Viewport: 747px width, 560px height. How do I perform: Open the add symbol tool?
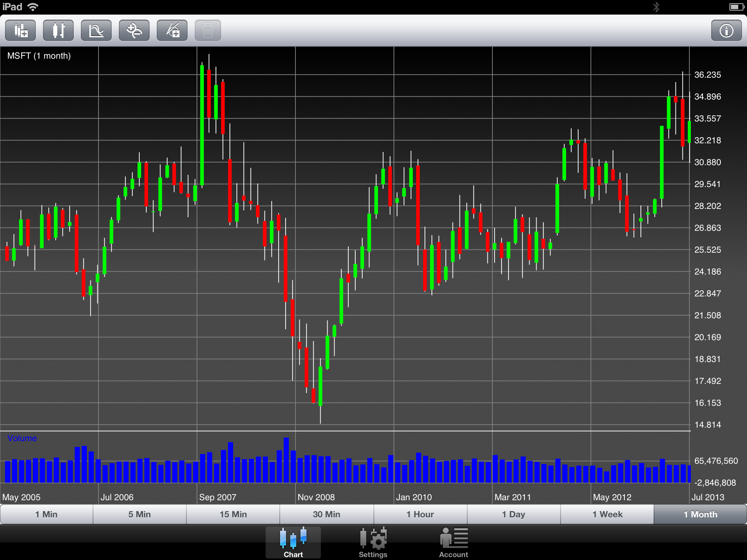pyautogui.click(x=20, y=30)
